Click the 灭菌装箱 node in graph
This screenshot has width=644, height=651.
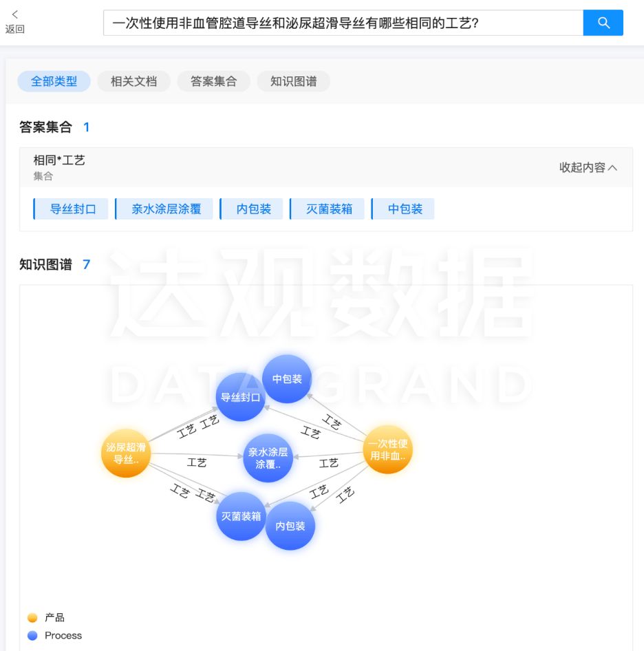point(240,516)
